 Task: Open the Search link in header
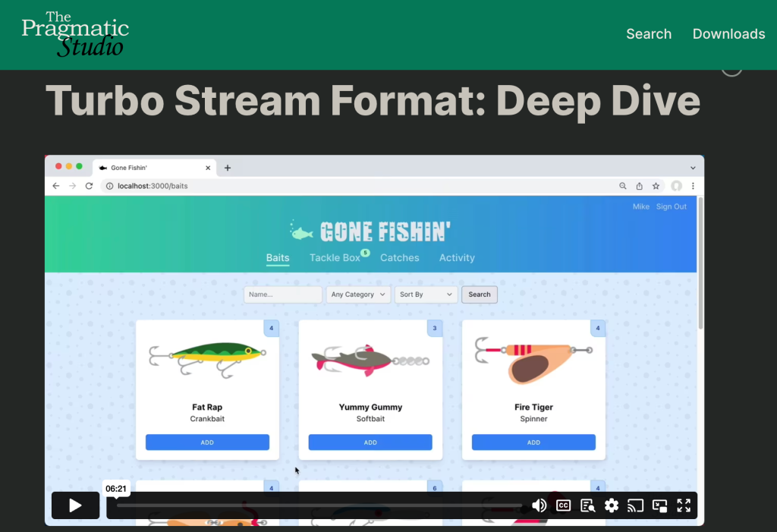649,33
